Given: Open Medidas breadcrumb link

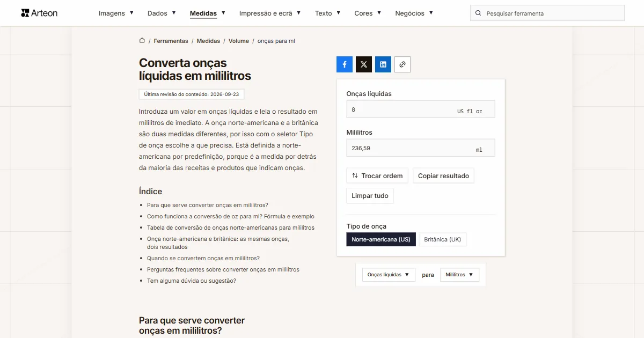Looking at the screenshot, I should tap(208, 41).
